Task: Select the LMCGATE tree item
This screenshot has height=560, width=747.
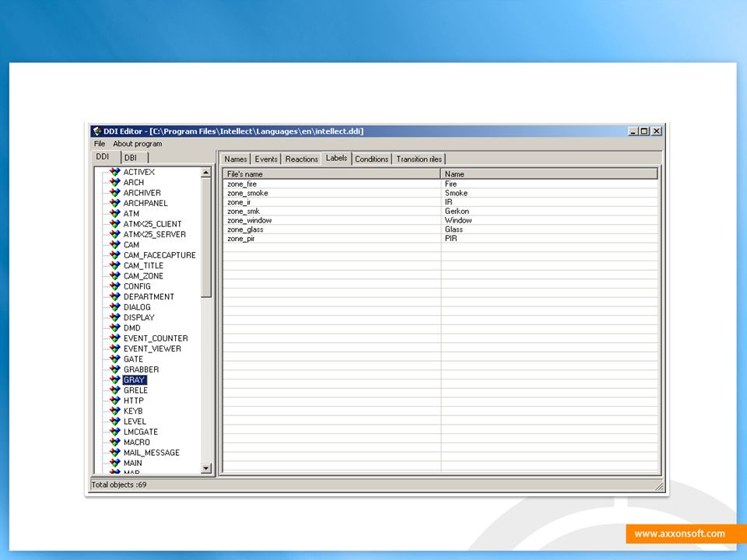Action: 141,432
